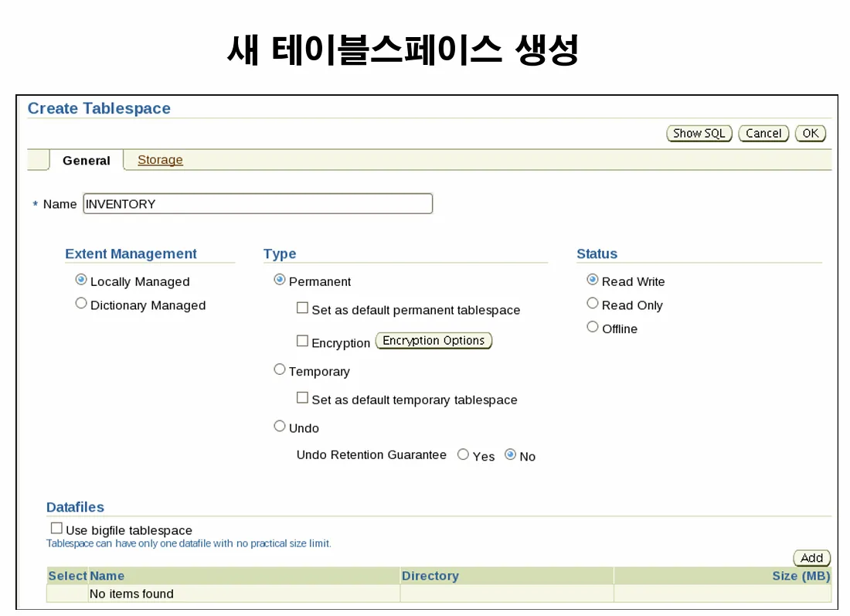Screen dimensions: 850x616
Task: Select Read Only status
Action: (x=593, y=304)
